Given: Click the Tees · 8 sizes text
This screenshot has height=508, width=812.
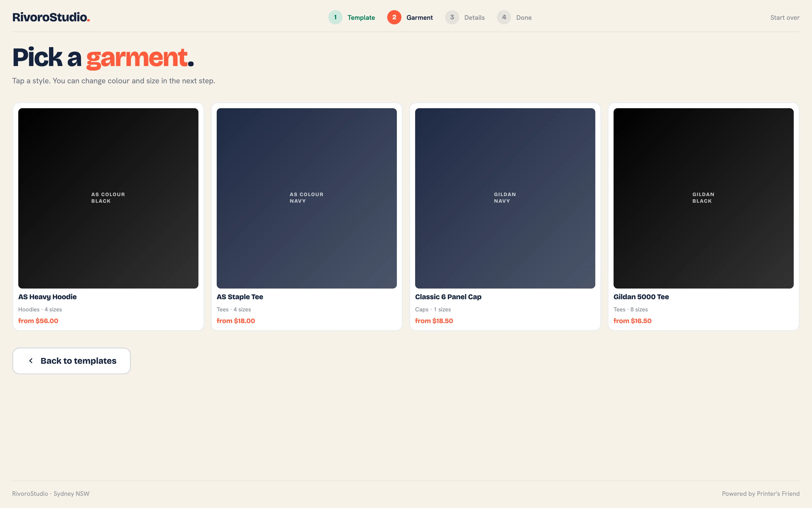Looking at the screenshot, I should 631,309.
